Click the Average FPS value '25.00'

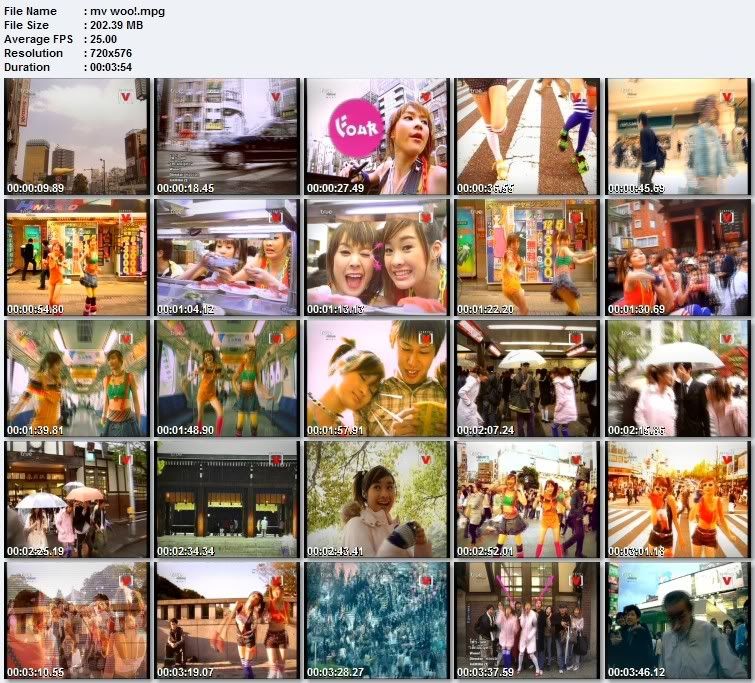(103, 39)
